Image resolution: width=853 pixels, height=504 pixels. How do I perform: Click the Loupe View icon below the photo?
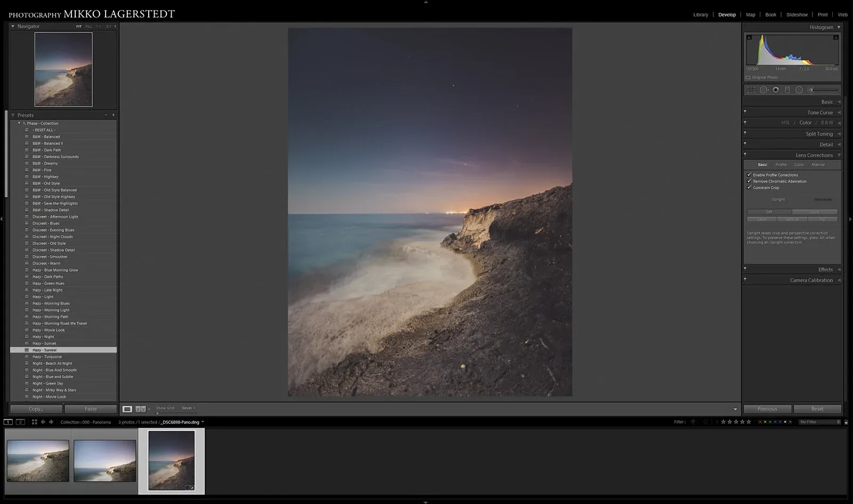[127, 409]
